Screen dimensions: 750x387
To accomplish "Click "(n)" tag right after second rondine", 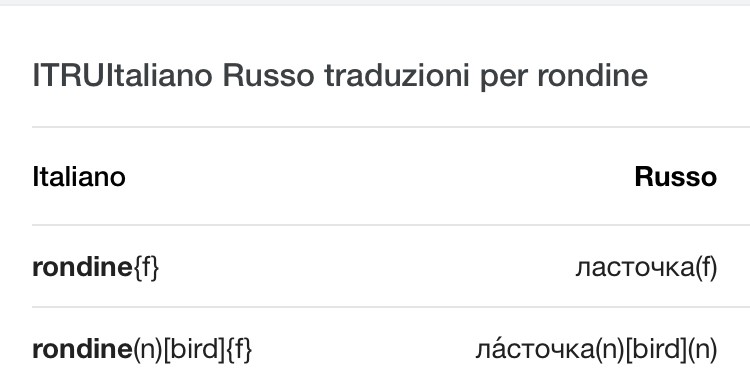I will pyautogui.click(x=147, y=349).
